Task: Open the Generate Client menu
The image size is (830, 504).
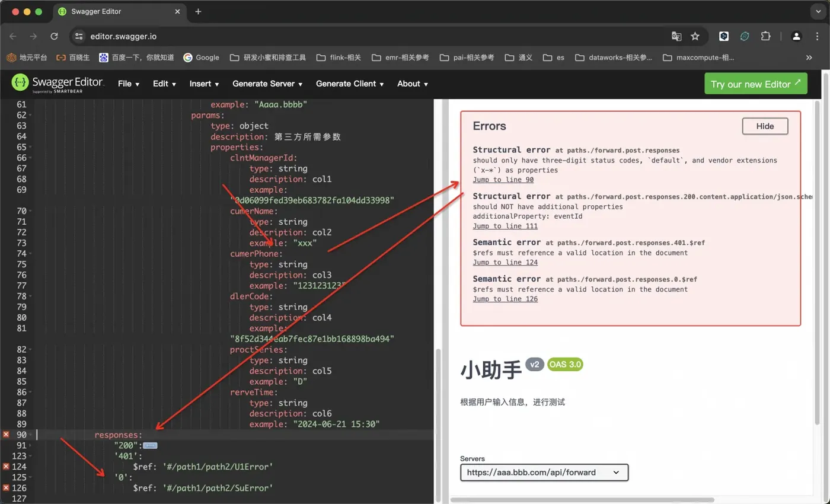Action: tap(350, 84)
